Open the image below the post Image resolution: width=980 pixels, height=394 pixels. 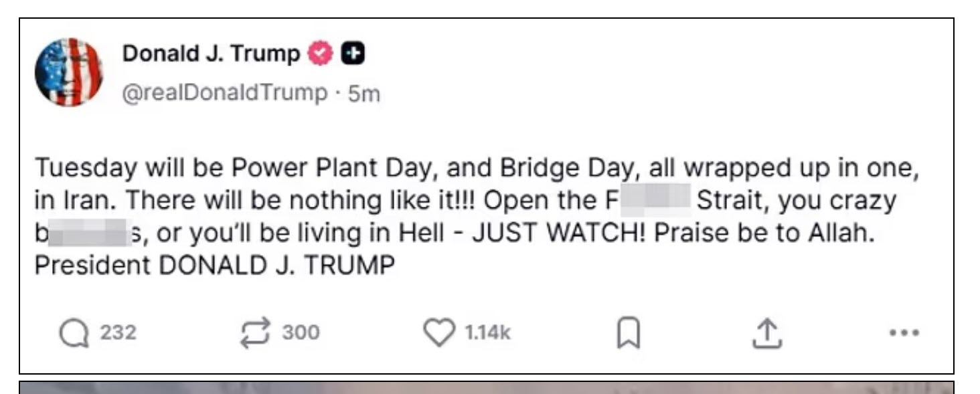coord(486,387)
